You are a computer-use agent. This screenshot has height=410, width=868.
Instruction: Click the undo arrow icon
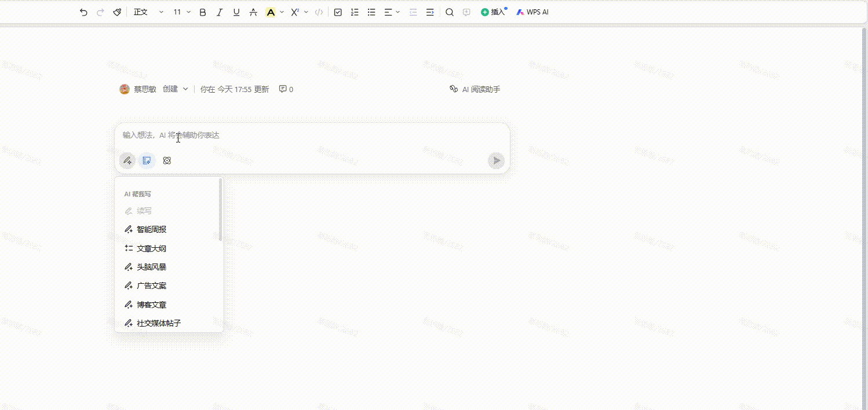(x=83, y=12)
